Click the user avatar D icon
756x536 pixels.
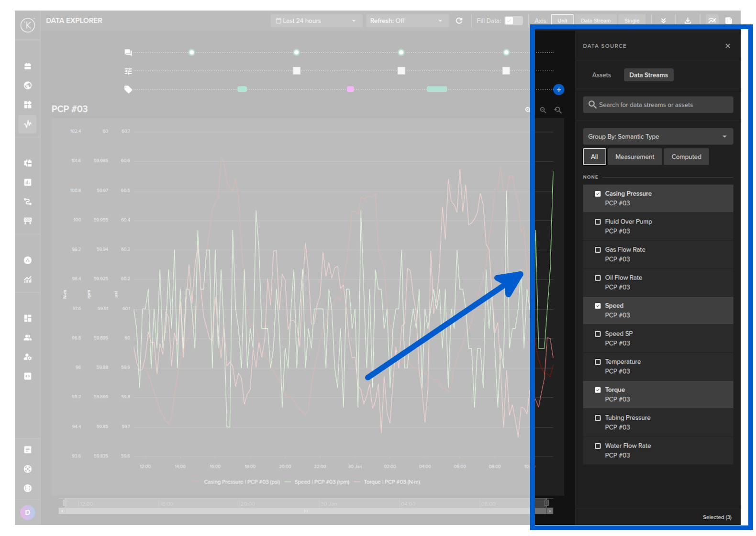[x=28, y=512]
